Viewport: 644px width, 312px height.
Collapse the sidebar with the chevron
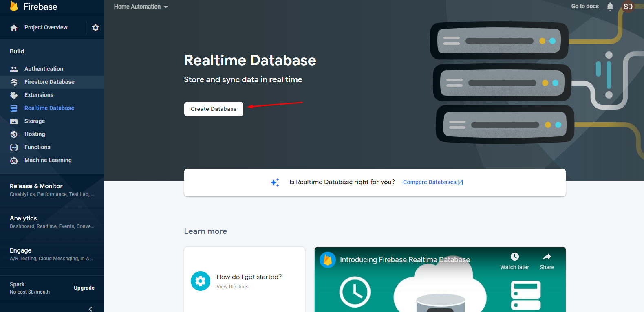tap(90, 309)
